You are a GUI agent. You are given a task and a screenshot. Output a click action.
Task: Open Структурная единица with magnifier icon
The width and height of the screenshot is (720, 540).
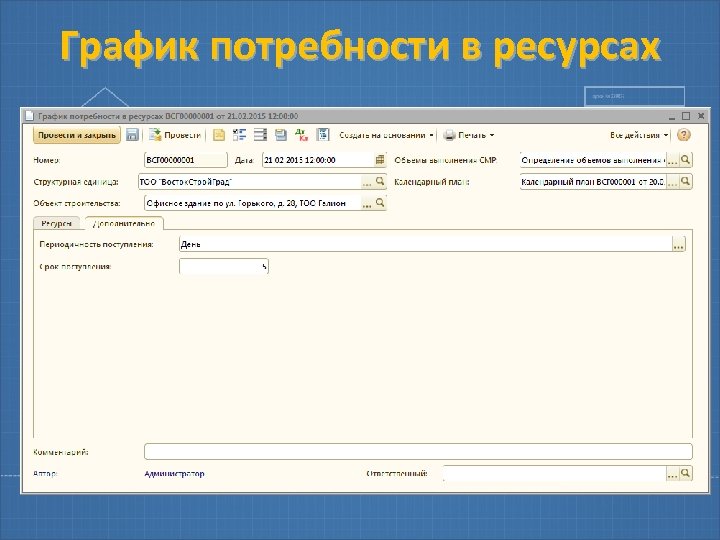[x=380, y=181]
